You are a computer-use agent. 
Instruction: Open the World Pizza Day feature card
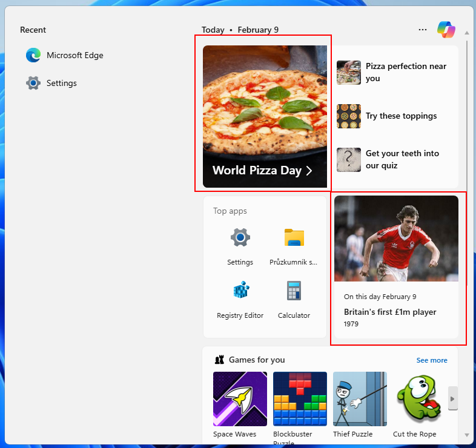pyautogui.click(x=265, y=116)
